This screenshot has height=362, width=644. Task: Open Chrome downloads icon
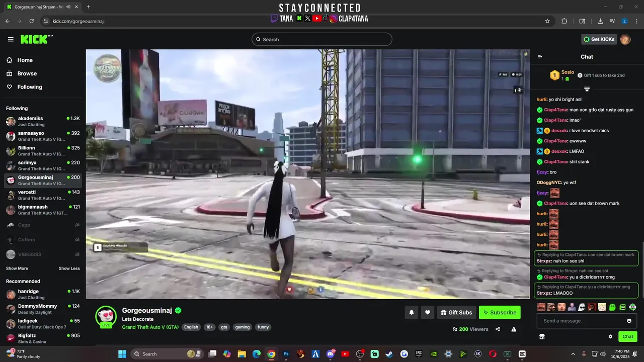coord(600,21)
